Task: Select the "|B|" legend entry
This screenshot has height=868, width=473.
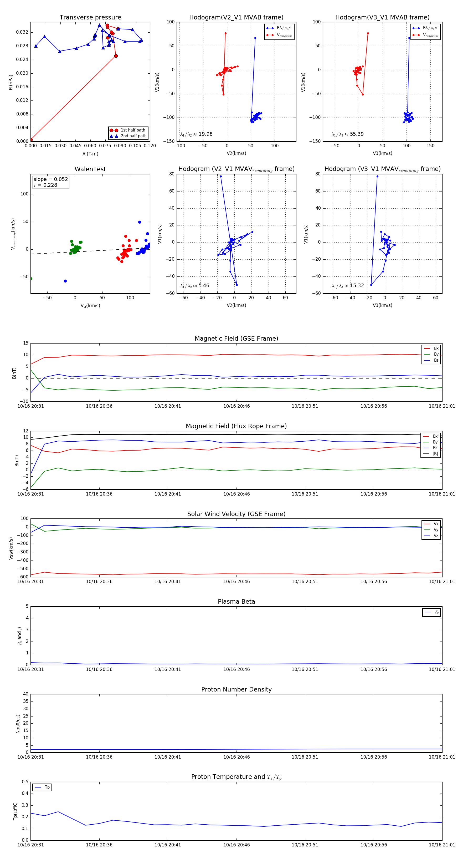Action: tap(431, 454)
